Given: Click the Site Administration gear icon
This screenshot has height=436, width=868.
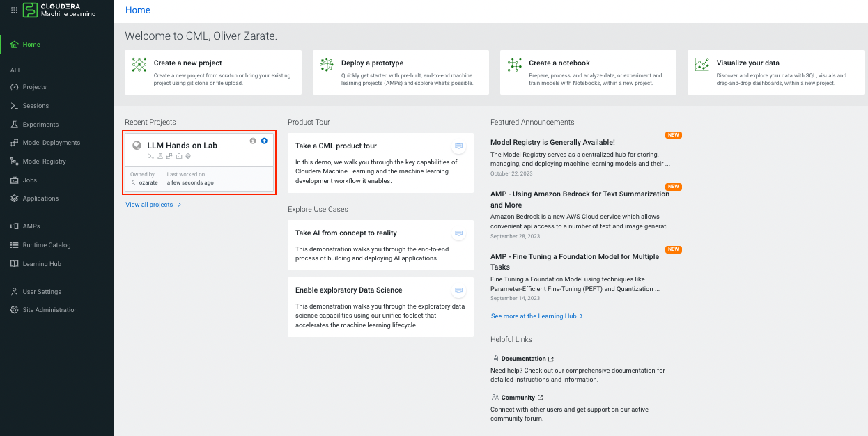Looking at the screenshot, I should pyautogui.click(x=15, y=310).
